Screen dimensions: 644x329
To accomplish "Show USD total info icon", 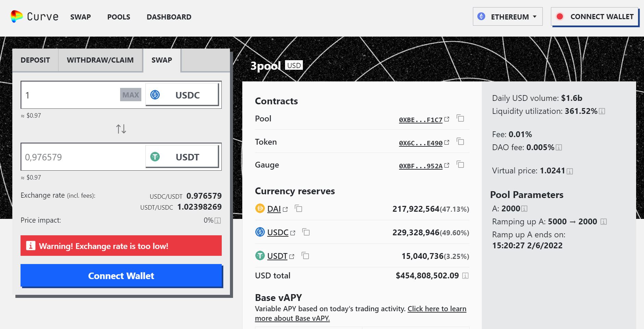I will tap(465, 276).
